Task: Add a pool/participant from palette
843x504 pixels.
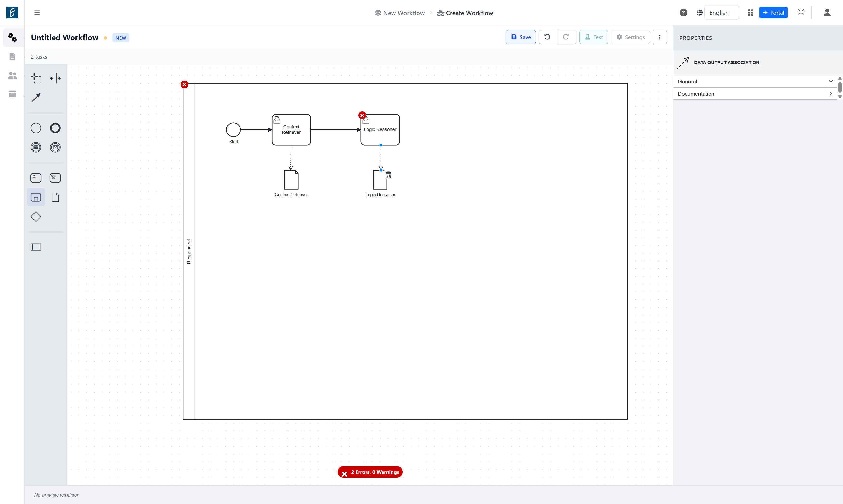Action: (36, 247)
